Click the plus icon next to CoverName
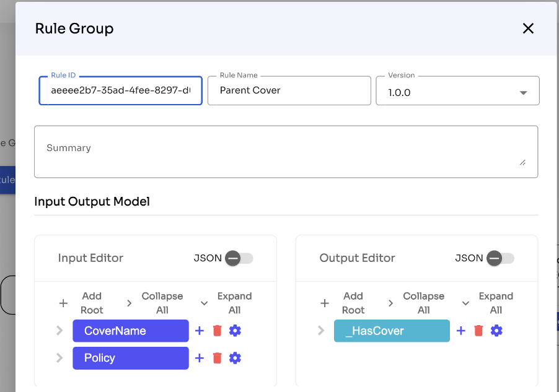 [200, 331]
